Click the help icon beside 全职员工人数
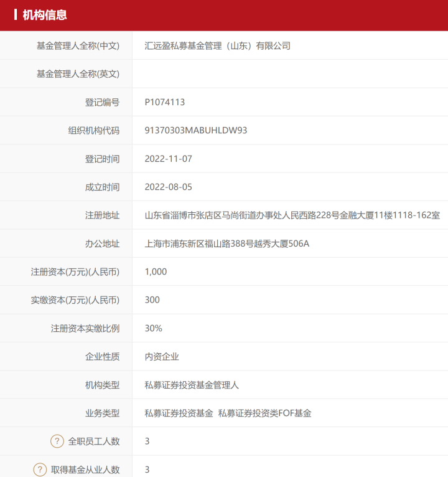 pyautogui.click(x=57, y=441)
